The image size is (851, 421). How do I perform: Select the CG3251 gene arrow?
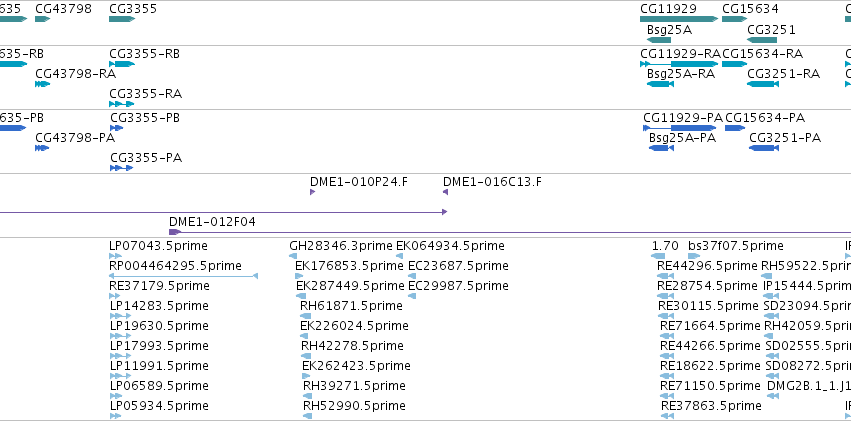[761, 40]
